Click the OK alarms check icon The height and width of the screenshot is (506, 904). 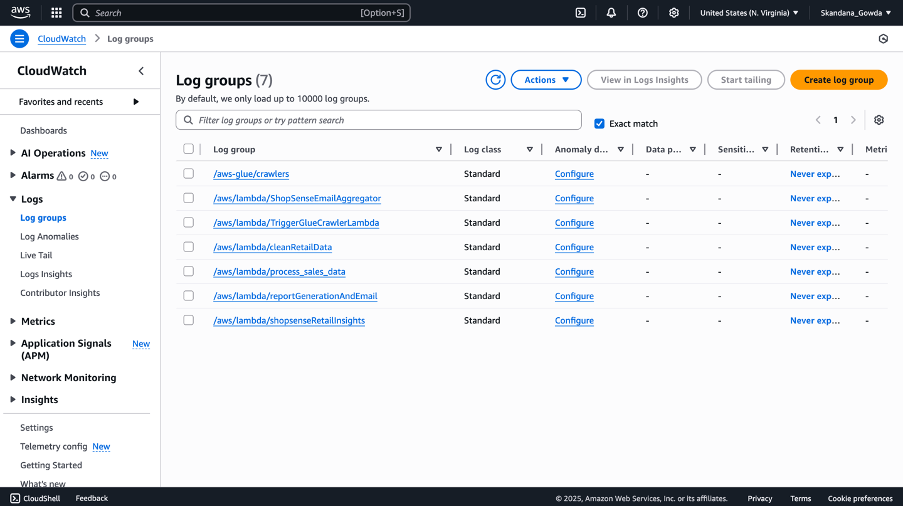83,176
